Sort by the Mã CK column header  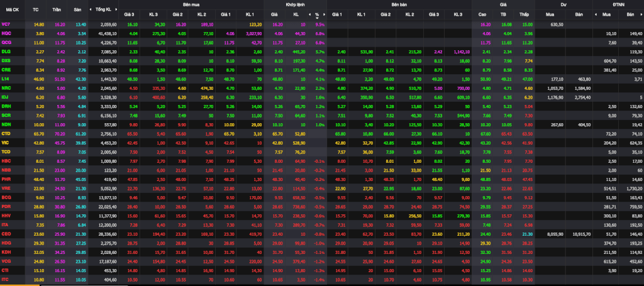click(13, 9)
